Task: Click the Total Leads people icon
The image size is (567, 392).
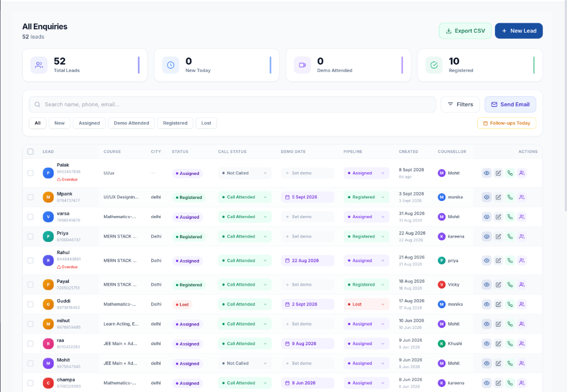Action: coord(39,65)
